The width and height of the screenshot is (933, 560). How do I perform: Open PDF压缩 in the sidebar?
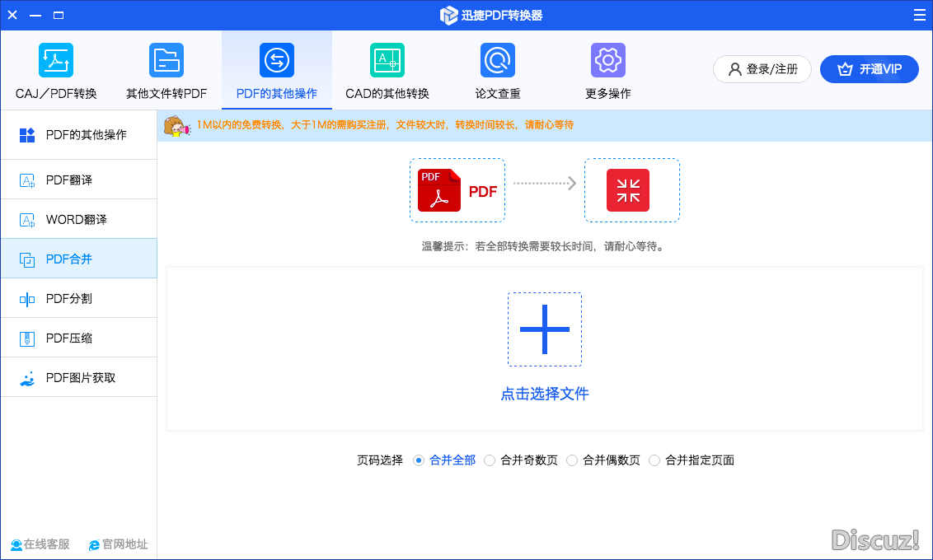coord(78,338)
